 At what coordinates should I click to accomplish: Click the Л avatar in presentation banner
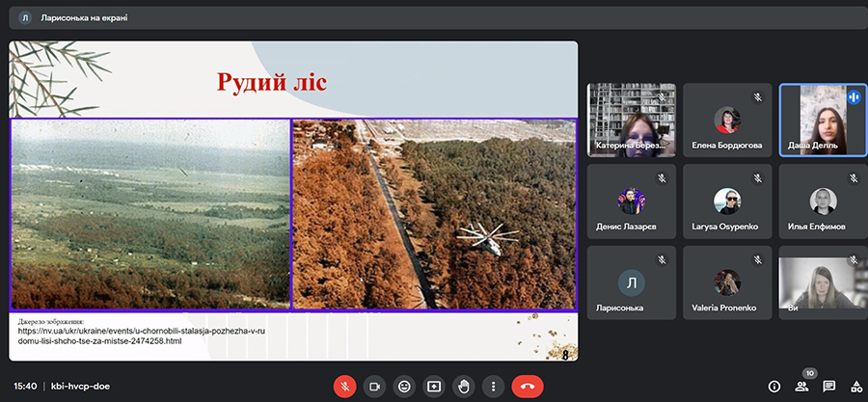[25, 17]
